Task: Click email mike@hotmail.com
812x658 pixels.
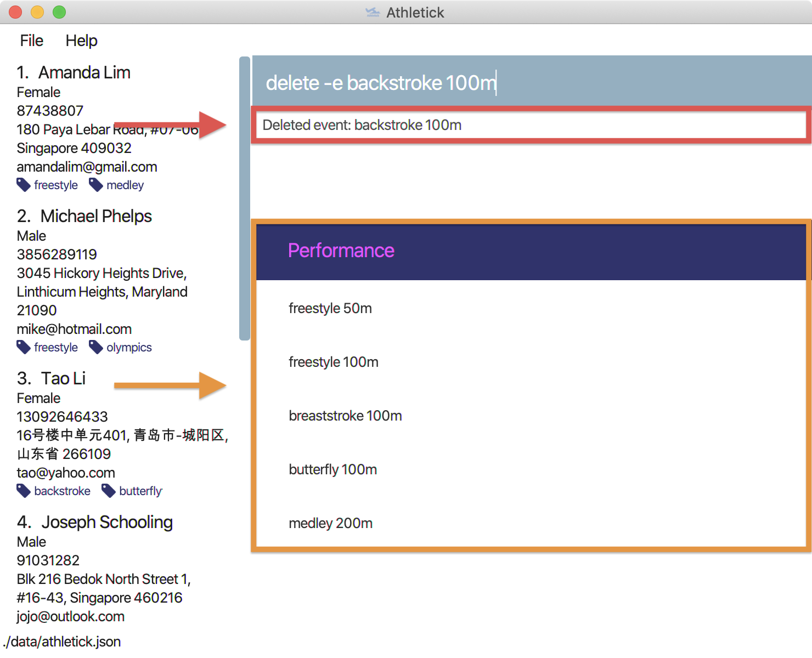Action: (x=74, y=329)
